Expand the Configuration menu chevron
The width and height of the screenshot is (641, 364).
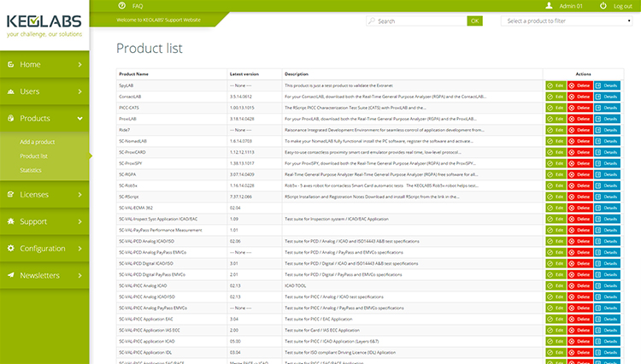click(79, 249)
